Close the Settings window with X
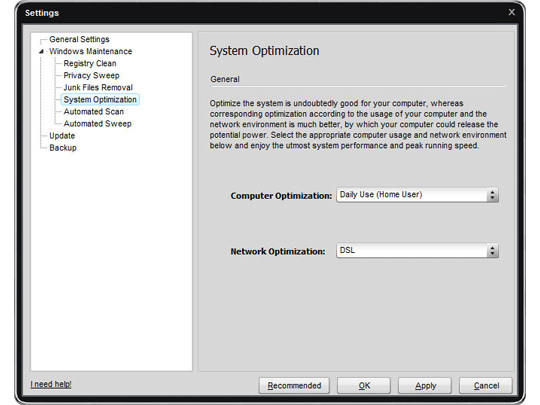Image resolution: width=540 pixels, height=405 pixels. 512,12
